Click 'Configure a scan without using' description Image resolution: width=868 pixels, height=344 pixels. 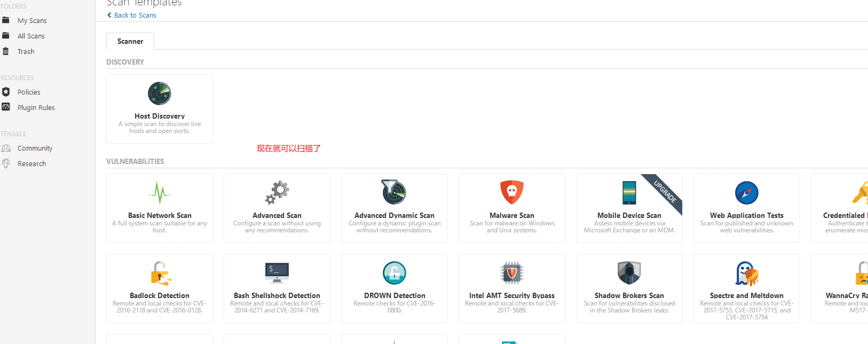[x=277, y=226]
